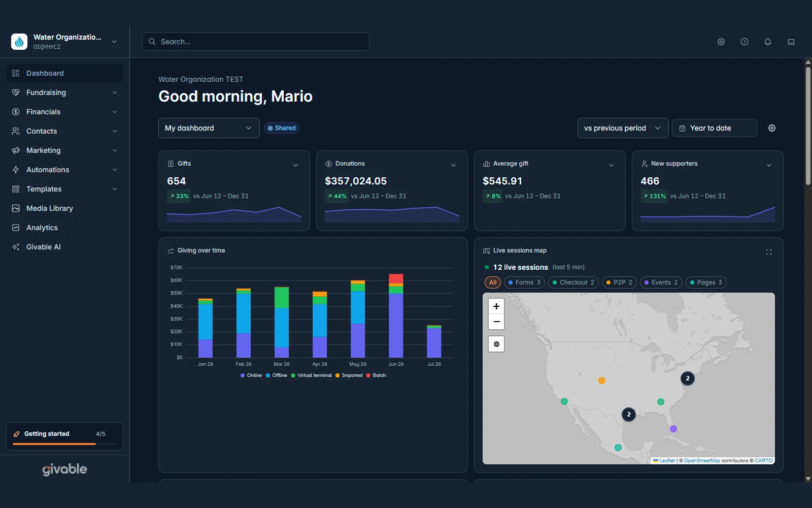Click the dashboard settings gear beside Year to date

pos(772,128)
